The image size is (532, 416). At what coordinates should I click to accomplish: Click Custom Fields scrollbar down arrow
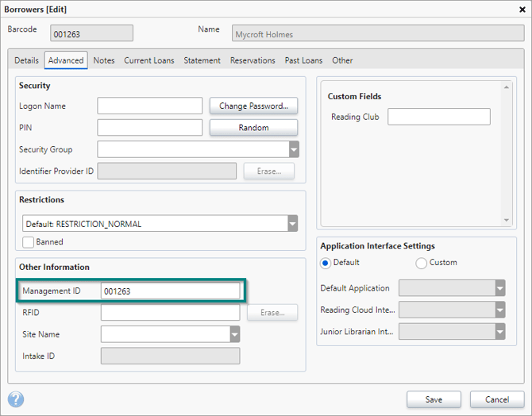[x=507, y=220]
